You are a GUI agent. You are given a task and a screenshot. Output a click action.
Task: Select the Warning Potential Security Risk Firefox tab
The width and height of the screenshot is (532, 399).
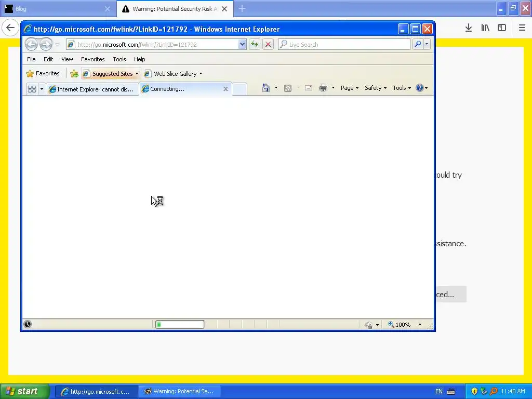tap(175, 9)
